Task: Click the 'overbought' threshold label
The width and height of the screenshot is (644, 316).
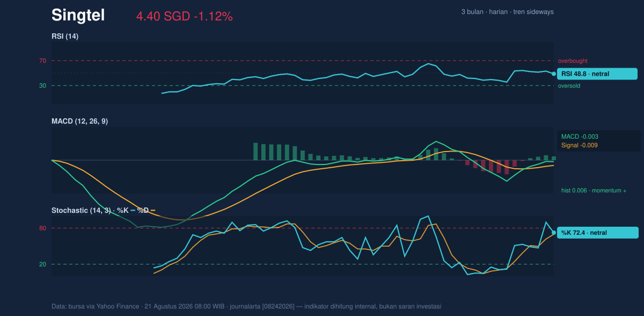Action: point(573,61)
